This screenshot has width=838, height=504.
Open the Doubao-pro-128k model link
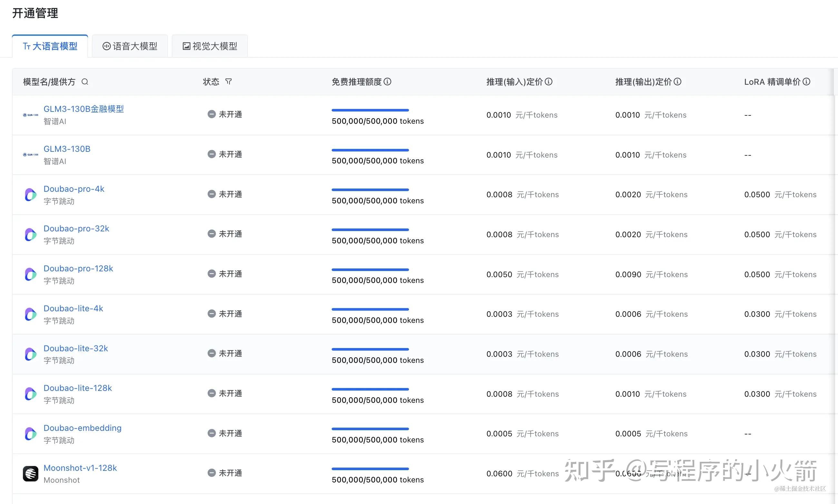[78, 269]
